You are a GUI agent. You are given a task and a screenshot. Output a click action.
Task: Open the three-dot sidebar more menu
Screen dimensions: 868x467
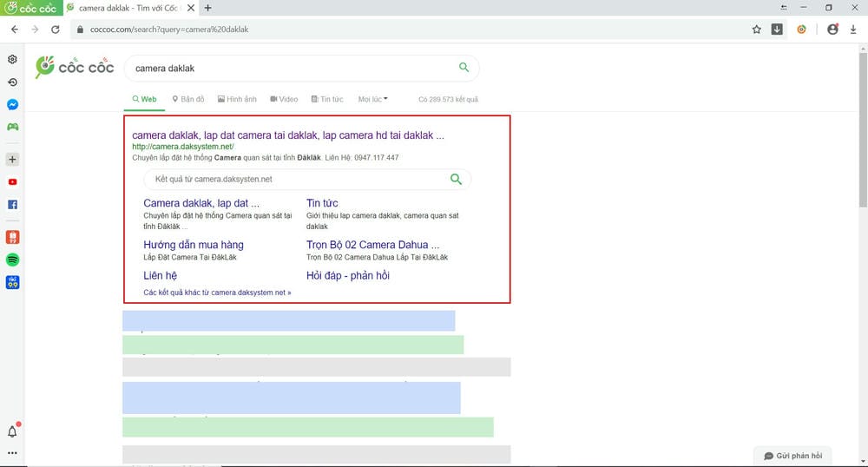(12, 452)
